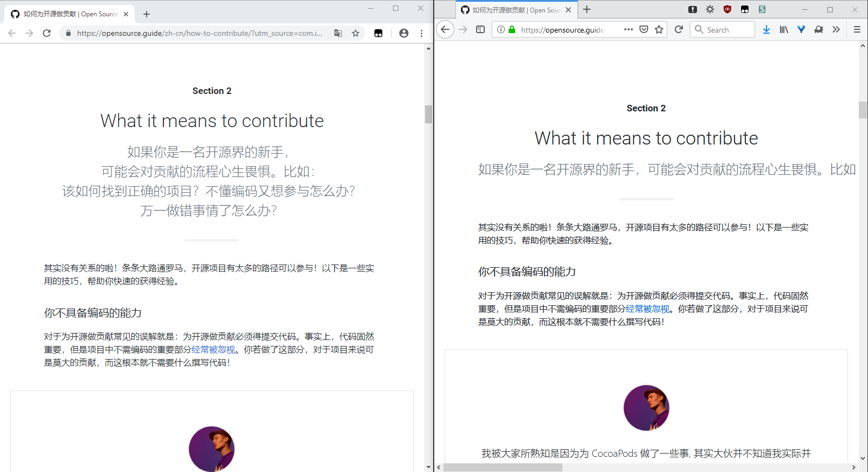Image resolution: width=868 pixels, height=472 pixels.
Task: View site info via Chrome's padlock
Action: tap(68, 33)
